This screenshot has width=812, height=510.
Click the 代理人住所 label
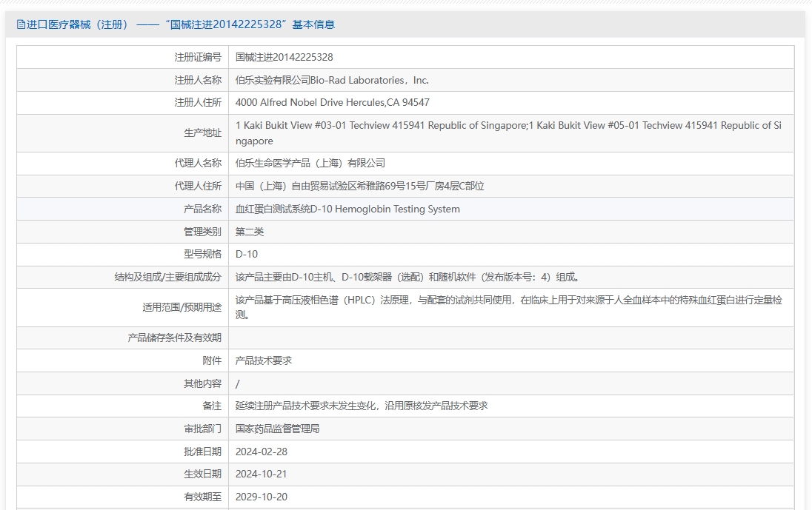198,186
